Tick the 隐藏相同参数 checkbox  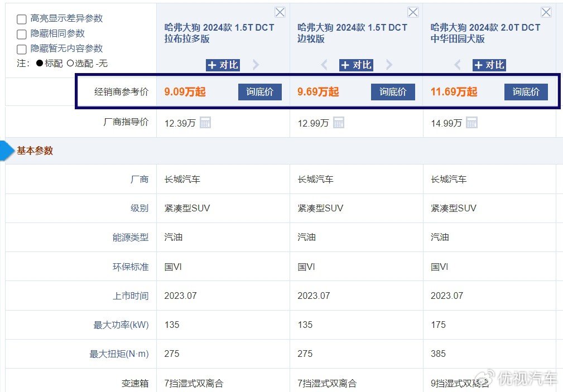click(22, 34)
